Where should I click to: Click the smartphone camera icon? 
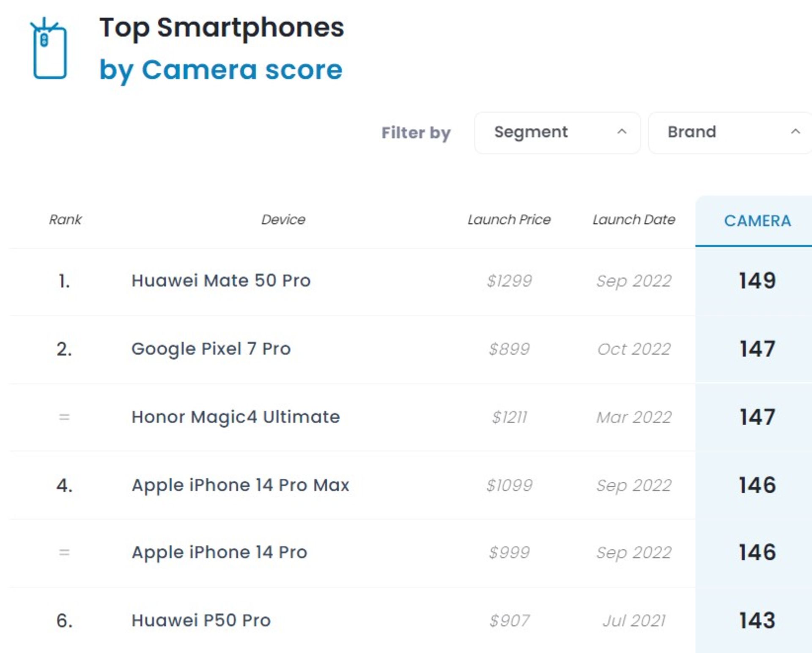[49, 48]
